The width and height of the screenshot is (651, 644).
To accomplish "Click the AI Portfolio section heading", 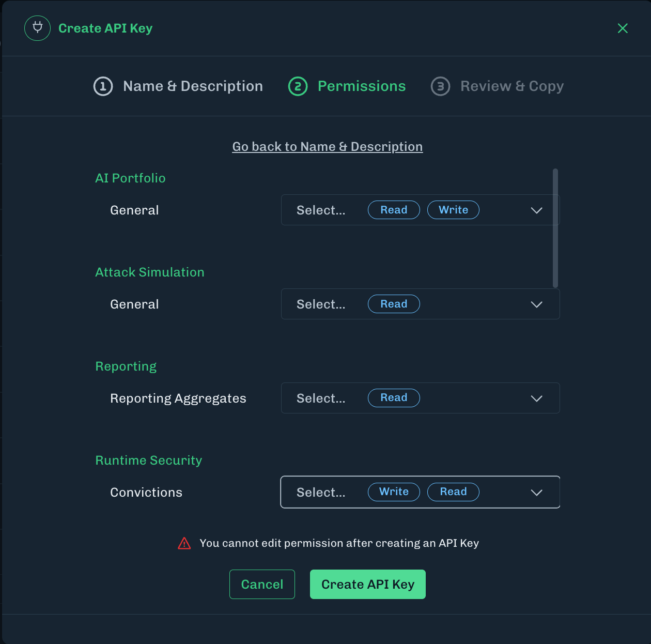I will tap(130, 178).
